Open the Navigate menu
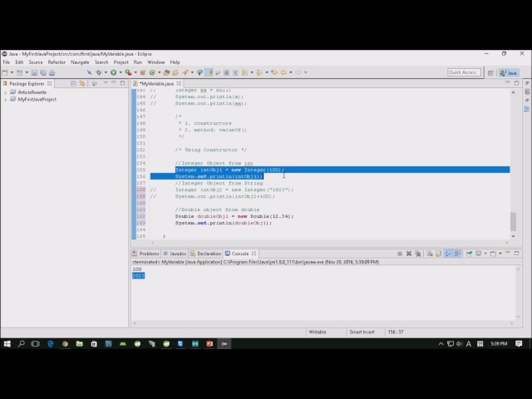 [80, 62]
